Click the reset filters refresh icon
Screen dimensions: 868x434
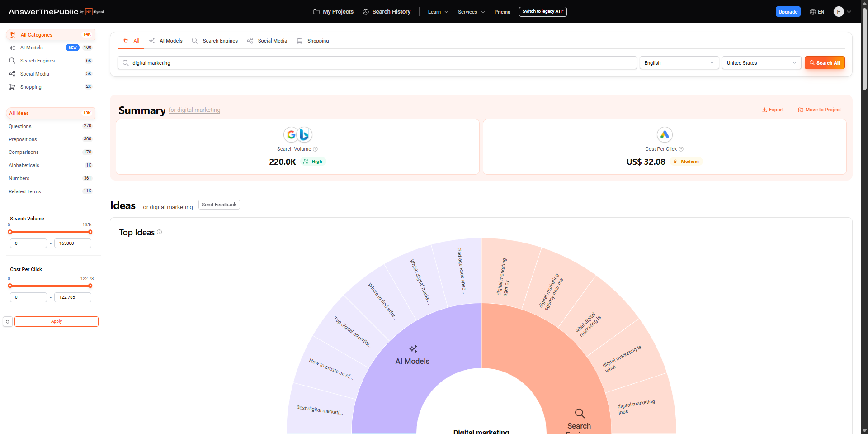(8, 321)
